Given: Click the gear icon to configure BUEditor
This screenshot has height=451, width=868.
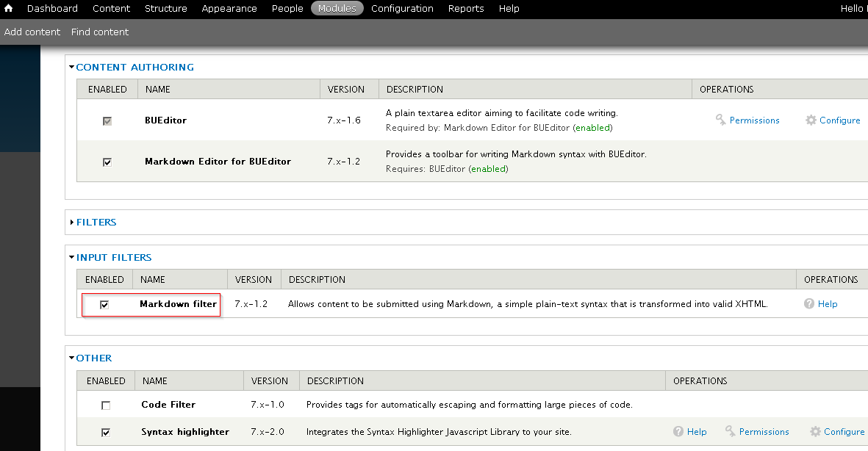Looking at the screenshot, I should pyautogui.click(x=811, y=120).
